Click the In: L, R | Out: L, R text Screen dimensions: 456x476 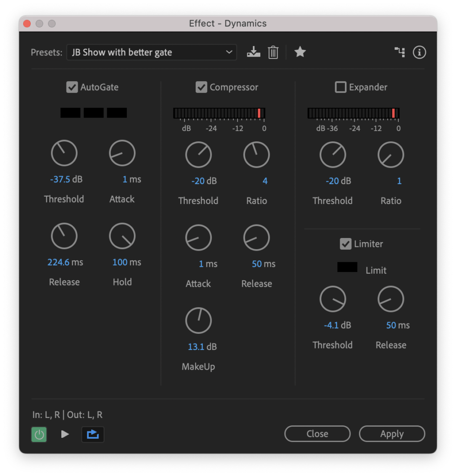click(x=67, y=415)
